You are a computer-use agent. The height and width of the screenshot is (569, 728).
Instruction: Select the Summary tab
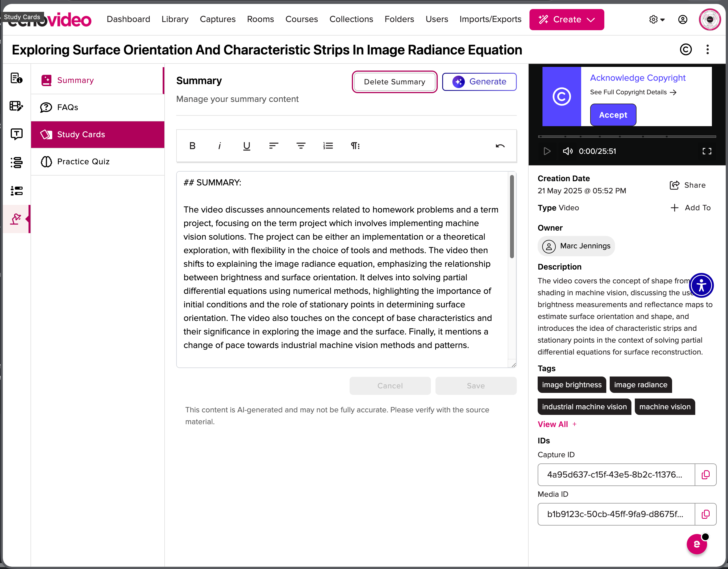tap(97, 80)
